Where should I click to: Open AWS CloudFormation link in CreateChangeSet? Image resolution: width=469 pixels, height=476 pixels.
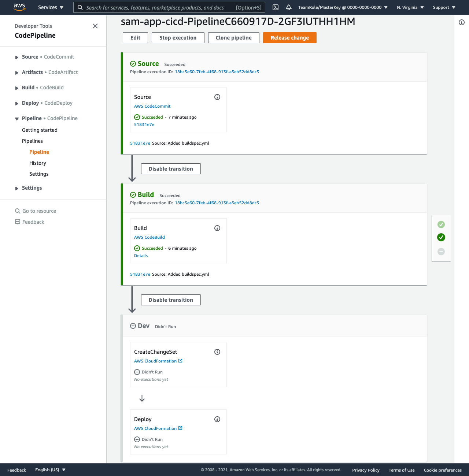coord(155,361)
